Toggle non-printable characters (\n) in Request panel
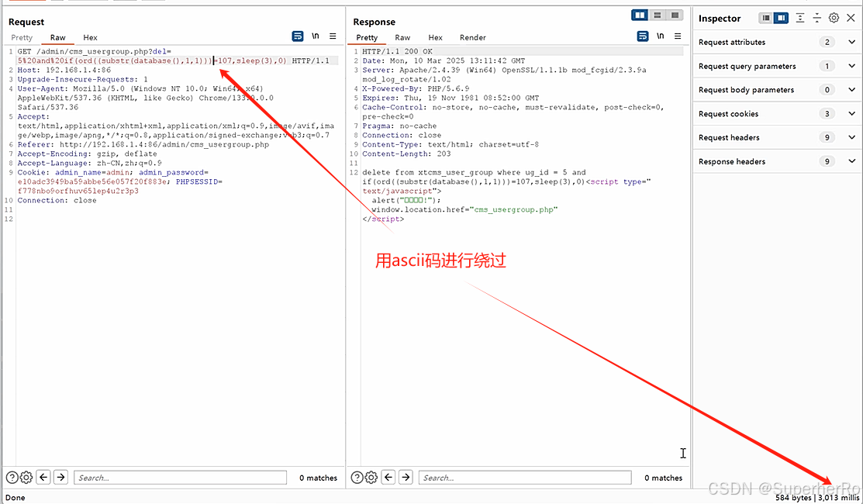Viewport: 863px width, 504px height. click(316, 36)
